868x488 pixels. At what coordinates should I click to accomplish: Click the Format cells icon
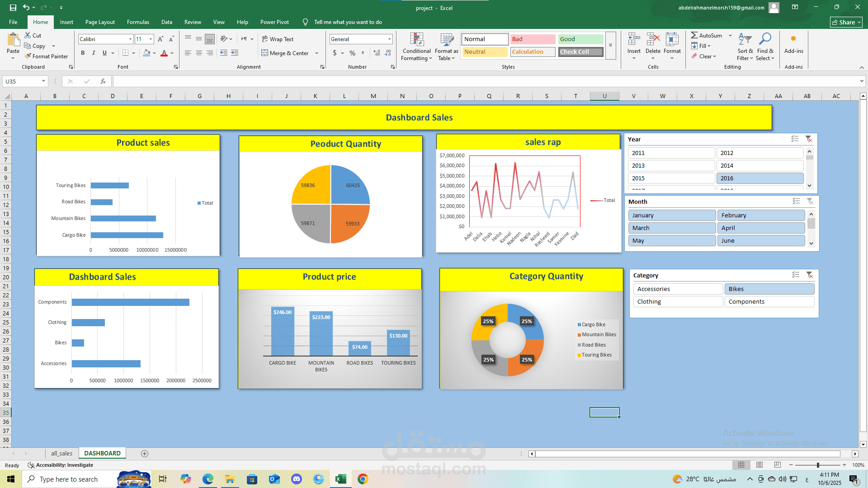coord(672,40)
